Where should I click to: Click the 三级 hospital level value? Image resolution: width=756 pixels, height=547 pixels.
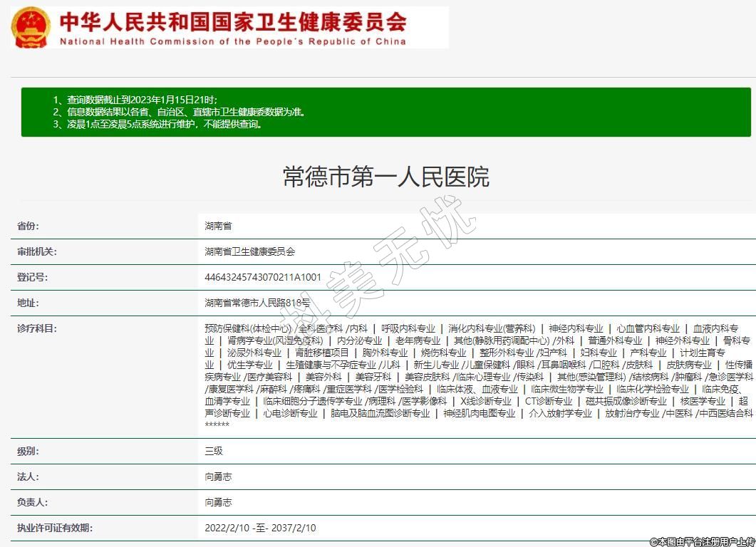[x=214, y=451]
